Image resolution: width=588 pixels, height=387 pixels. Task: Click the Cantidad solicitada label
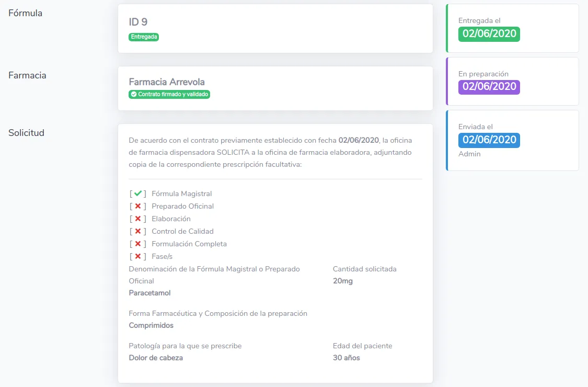click(364, 269)
